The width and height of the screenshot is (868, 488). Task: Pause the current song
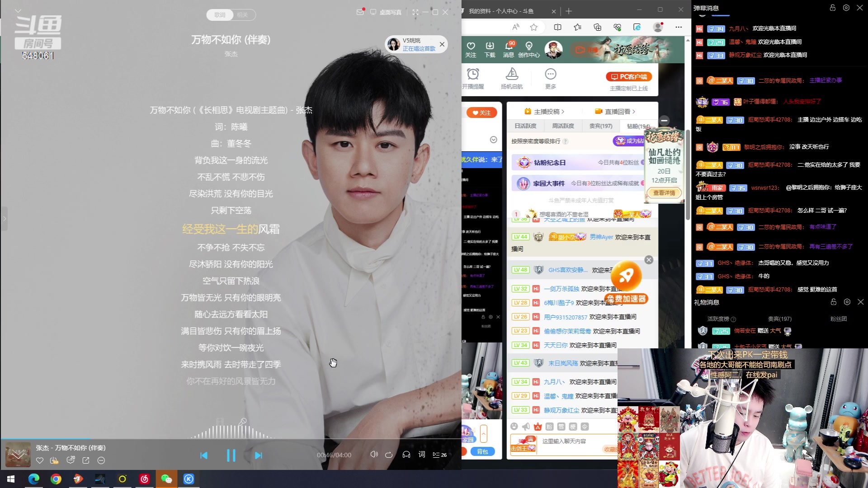(231, 455)
